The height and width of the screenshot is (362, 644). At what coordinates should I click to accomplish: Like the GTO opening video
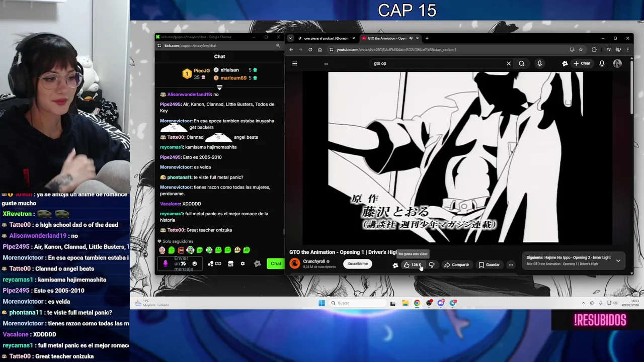tap(413, 265)
